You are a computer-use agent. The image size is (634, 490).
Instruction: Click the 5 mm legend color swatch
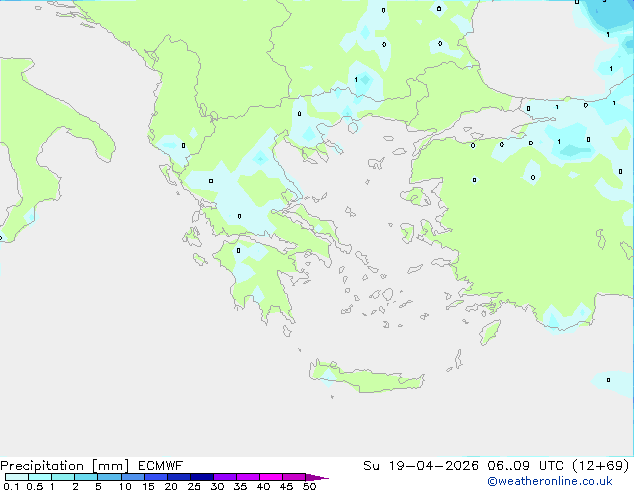[x=109, y=477]
